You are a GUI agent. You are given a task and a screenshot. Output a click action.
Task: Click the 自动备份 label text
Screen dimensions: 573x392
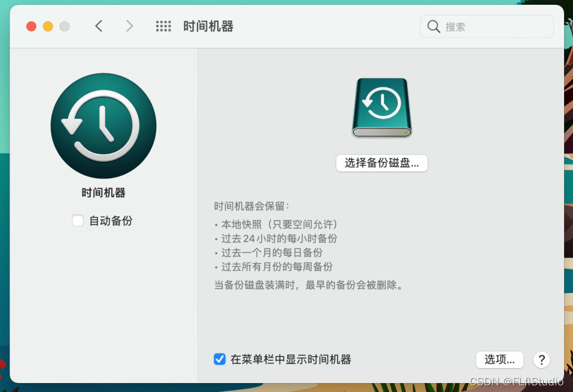point(111,221)
